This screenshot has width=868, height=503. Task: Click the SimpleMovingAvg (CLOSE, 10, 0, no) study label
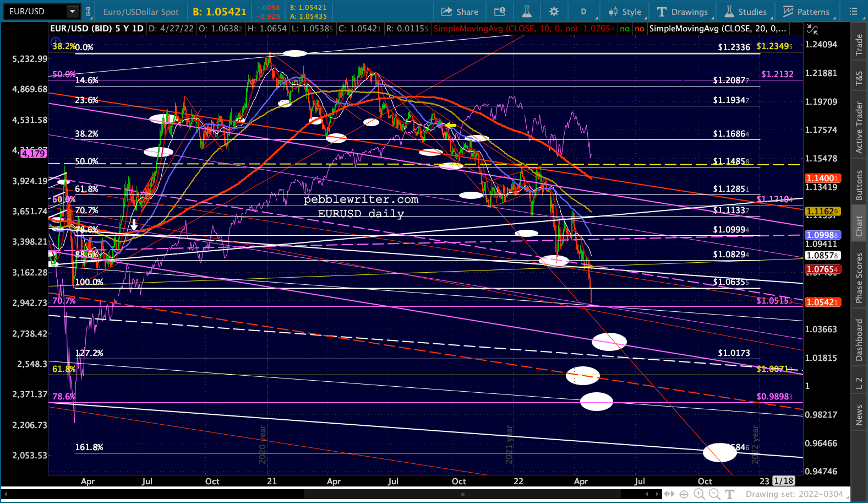[506, 29]
